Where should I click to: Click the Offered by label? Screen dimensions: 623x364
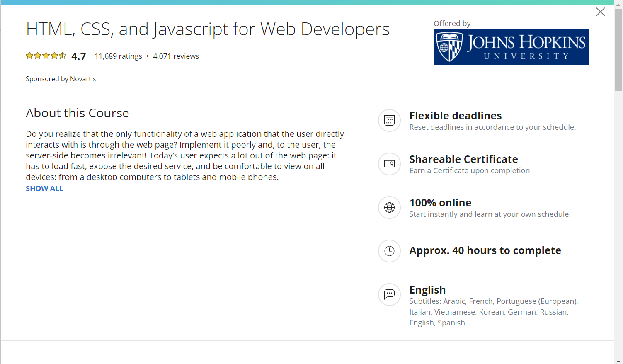click(452, 23)
